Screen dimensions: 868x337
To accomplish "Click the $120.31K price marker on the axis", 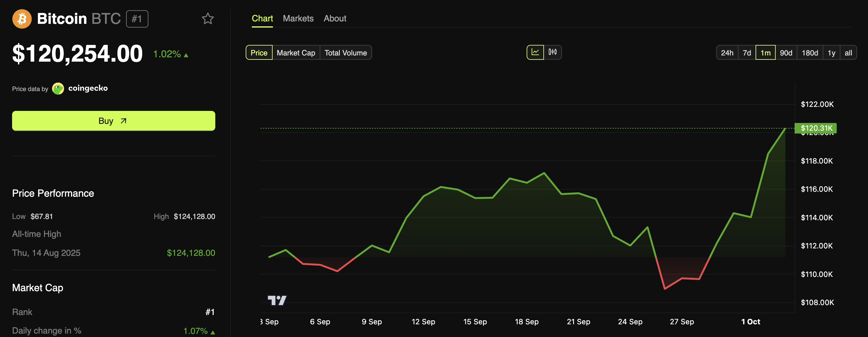I will tap(816, 128).
